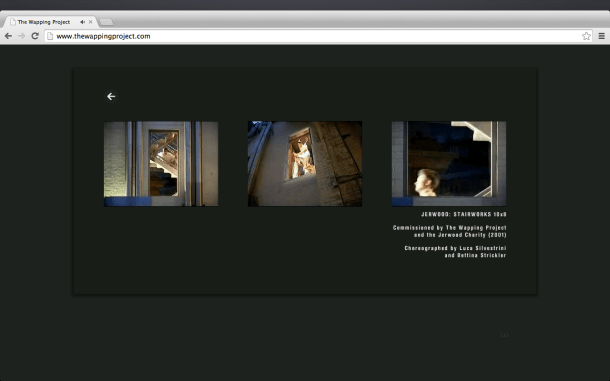The height and width of the screenshot is (381, 610).
Task: Open the staircase window thumbnail
Action: tap(161, 164)
